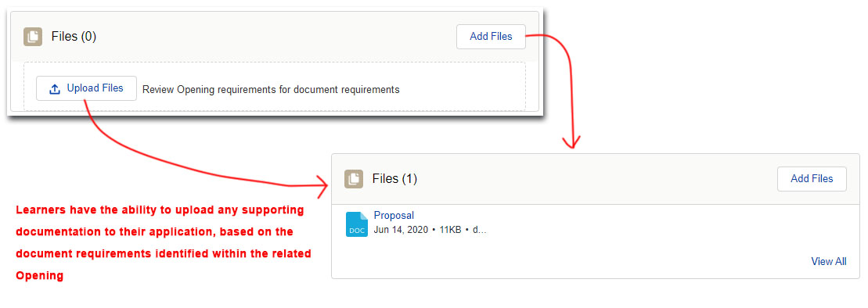Viewport: 868px width, 308px height.
Task: Click the dashed file drop zone area
Action: (x=275, y=86)
